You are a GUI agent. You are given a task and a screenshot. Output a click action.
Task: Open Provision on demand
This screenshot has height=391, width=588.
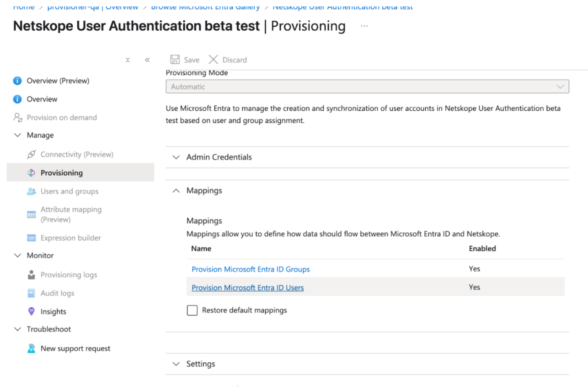click(x=62, y=118)
